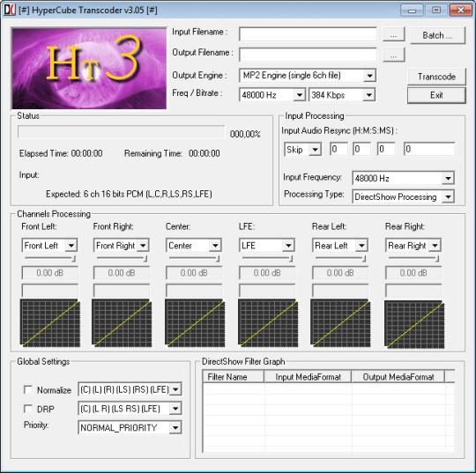Open the LFE channel source dropdown

(x=267, y=246)
